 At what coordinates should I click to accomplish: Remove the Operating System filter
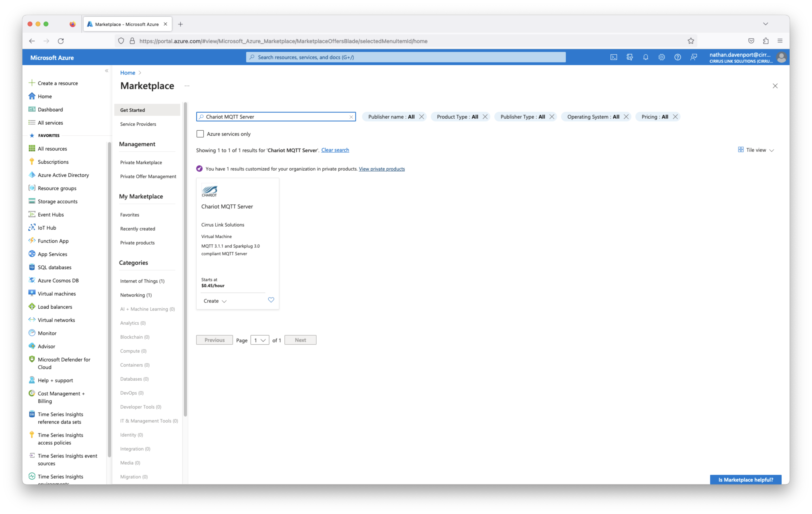626,117
